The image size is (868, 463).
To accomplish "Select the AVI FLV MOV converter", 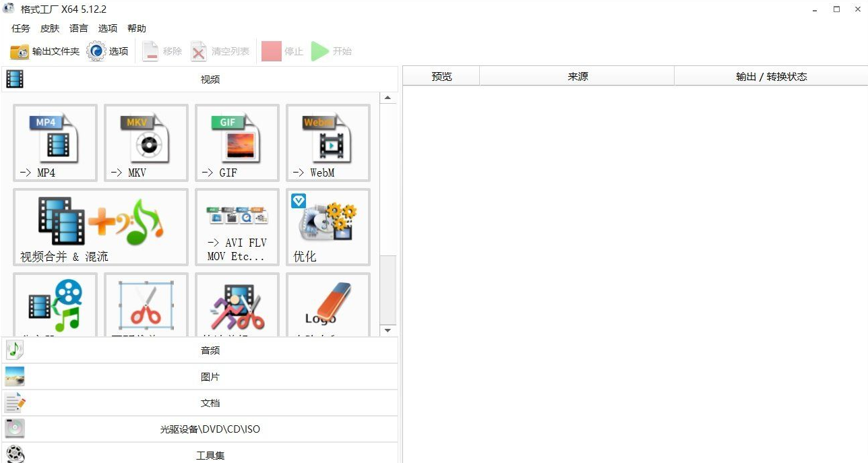I will pos(237,226).
